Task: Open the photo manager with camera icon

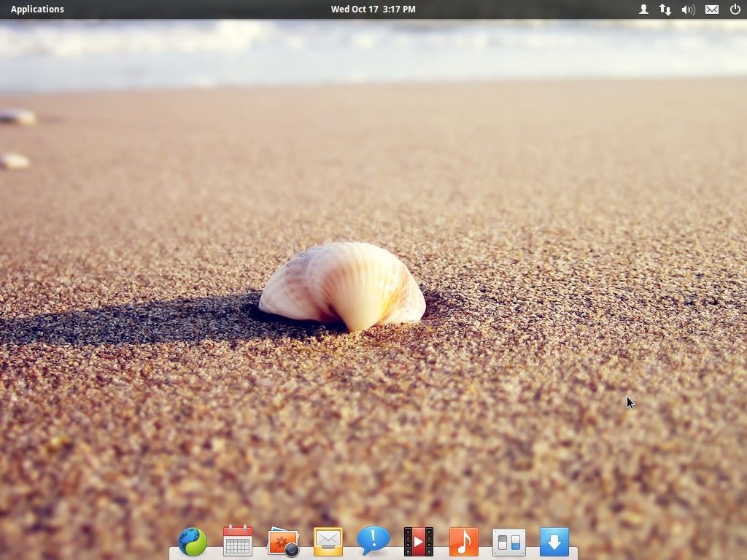Action: click(x=283, y=542)
